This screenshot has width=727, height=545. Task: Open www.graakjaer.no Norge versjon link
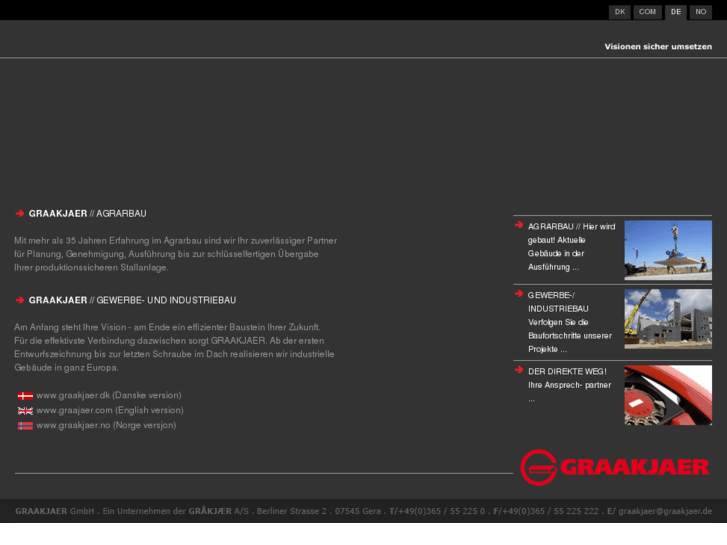[106, 425]
